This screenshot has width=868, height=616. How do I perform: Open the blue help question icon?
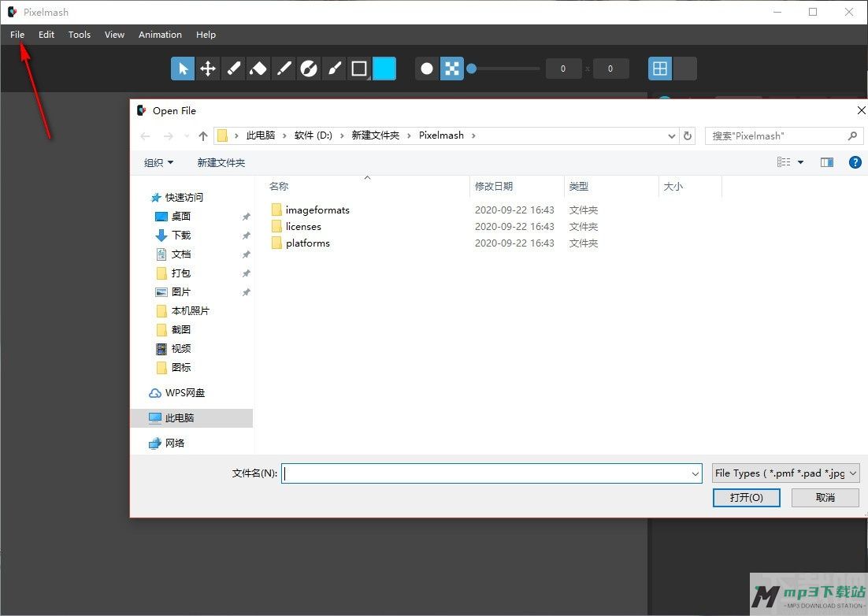[x=855, y=162]
